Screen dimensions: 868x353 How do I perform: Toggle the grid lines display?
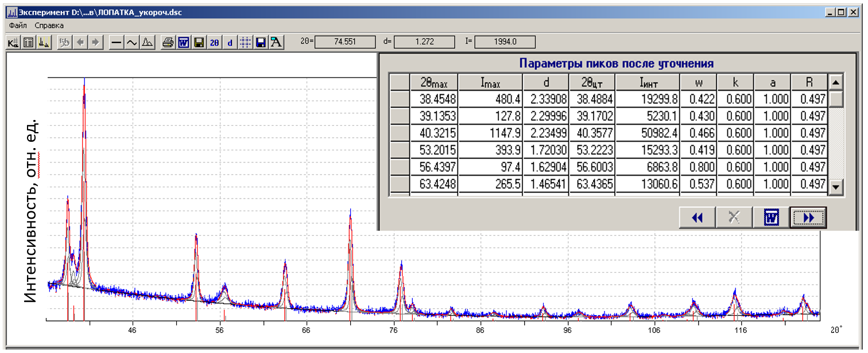coord(245,42)
